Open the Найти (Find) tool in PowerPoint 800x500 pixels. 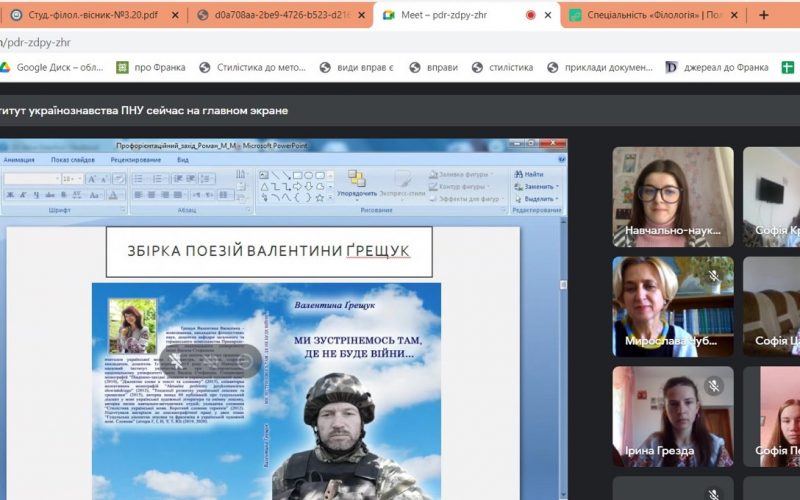[x=529, y=174]
